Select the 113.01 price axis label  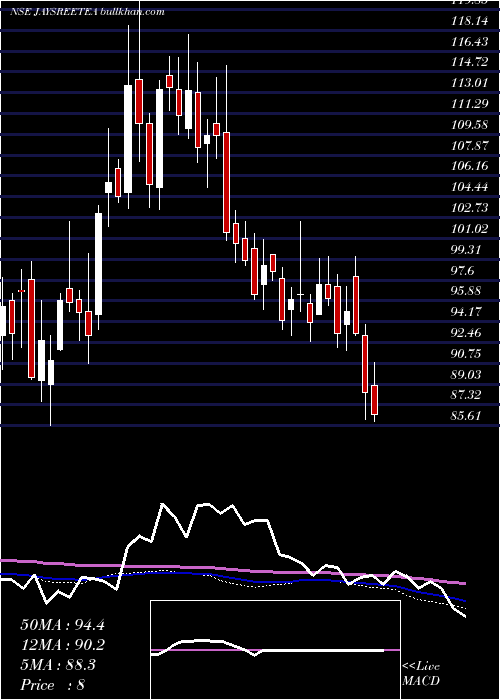point(469,83)
